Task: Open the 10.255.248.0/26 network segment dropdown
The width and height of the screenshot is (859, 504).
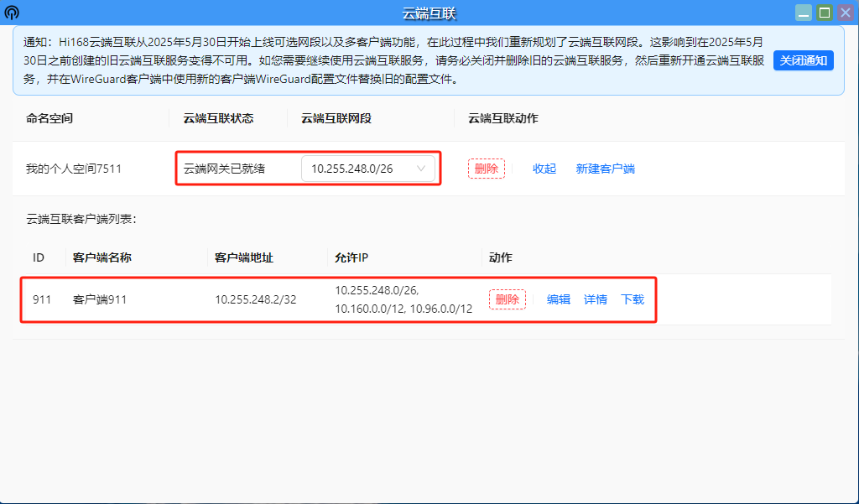Action: pyautogui.click(x=368, y=169)
